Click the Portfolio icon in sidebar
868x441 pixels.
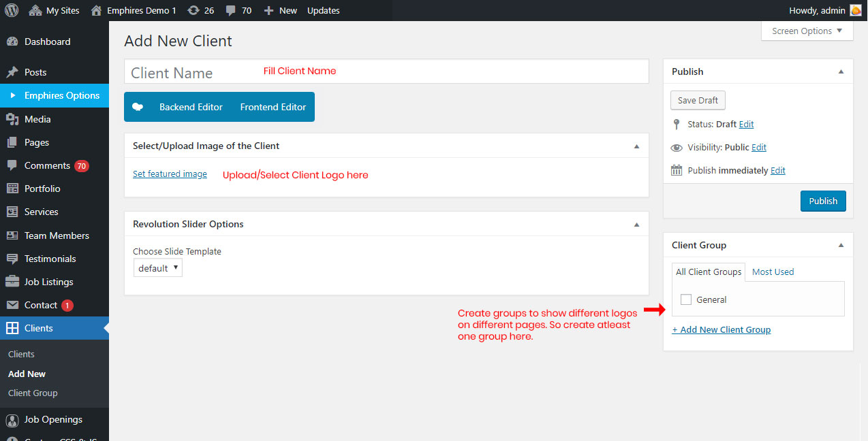[12, 189]
